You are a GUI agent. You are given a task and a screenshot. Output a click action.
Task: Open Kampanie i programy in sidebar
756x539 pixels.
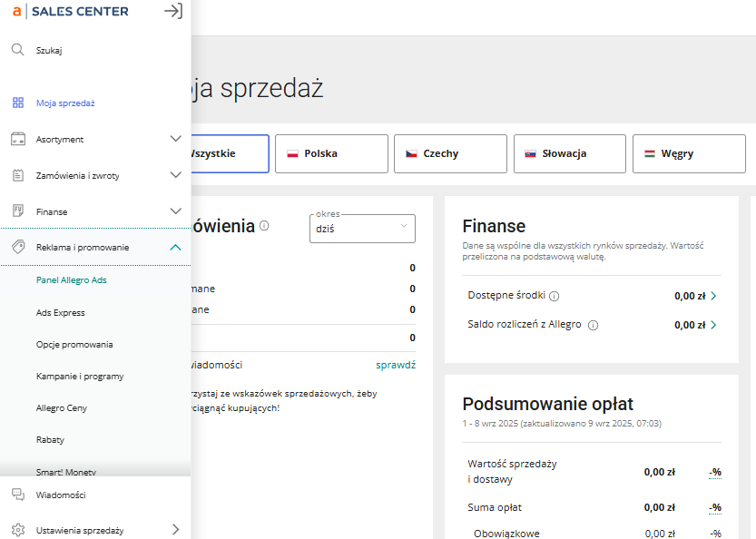tap(80, 376)
